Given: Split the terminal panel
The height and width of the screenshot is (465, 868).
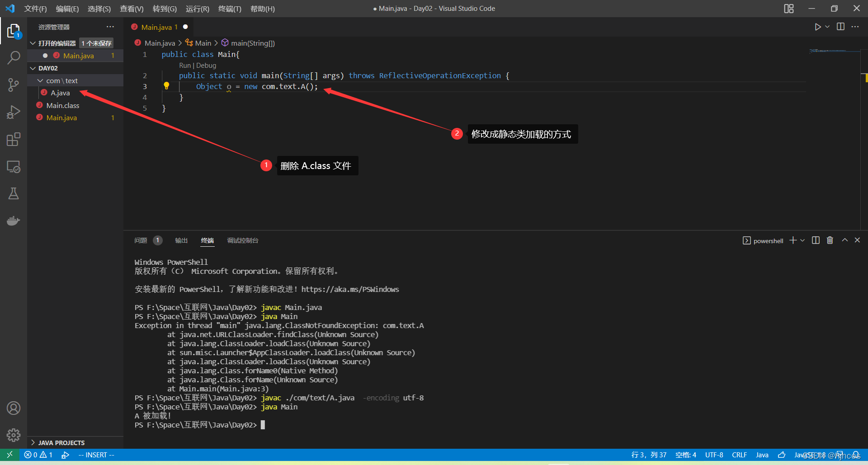Looking at the screenshot, I should click(816, 240).
